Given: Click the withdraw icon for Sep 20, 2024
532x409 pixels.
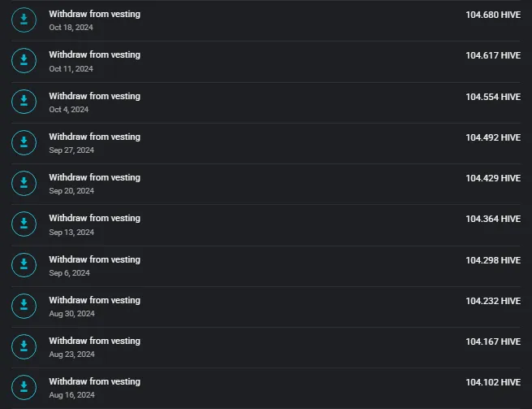Looking at the screenshot, I should 24,184.
